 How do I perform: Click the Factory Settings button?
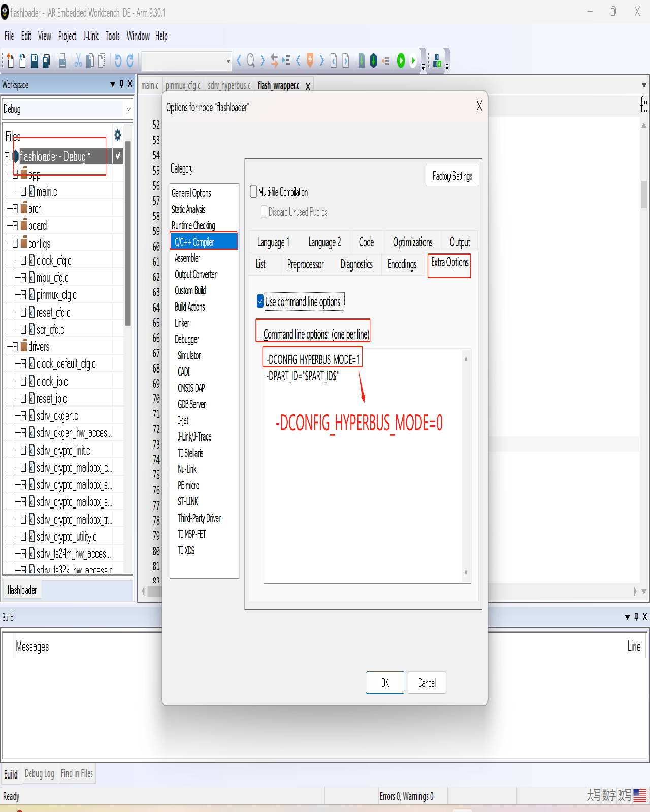pyautogui.click(x=452, y=176)
